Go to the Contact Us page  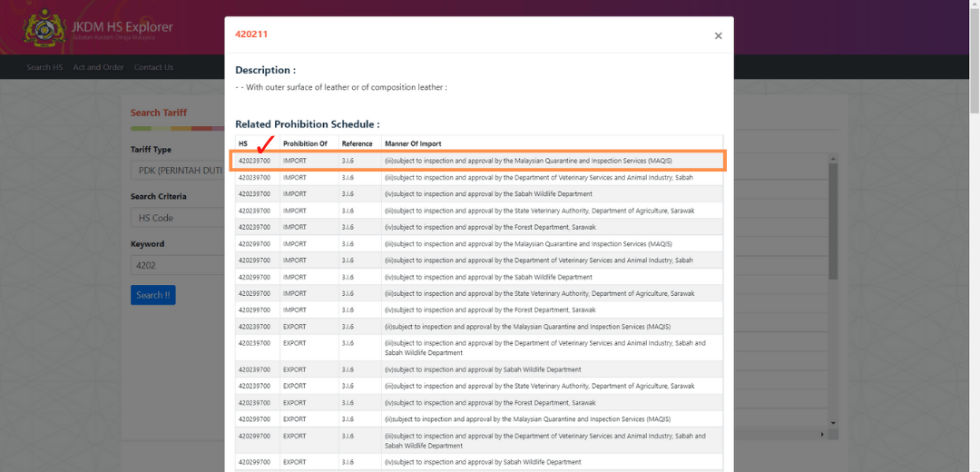(153, 67)
